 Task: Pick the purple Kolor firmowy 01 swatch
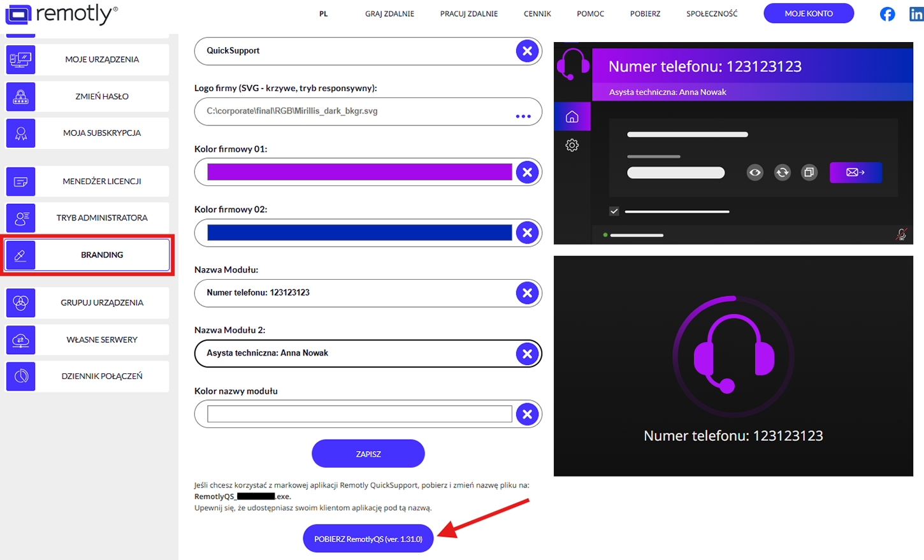(359, 172)
